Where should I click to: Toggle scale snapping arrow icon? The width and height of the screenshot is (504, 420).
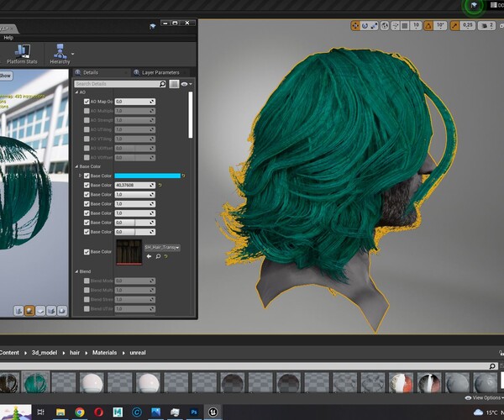click(x=454, y=26)
